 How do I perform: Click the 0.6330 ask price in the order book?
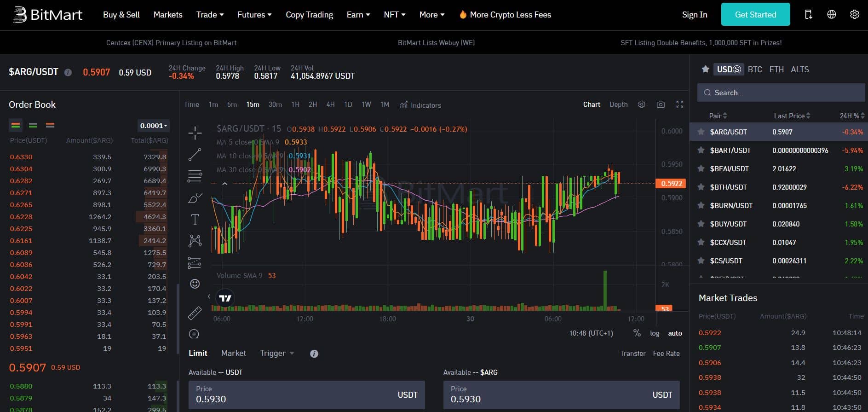[21, 157]
